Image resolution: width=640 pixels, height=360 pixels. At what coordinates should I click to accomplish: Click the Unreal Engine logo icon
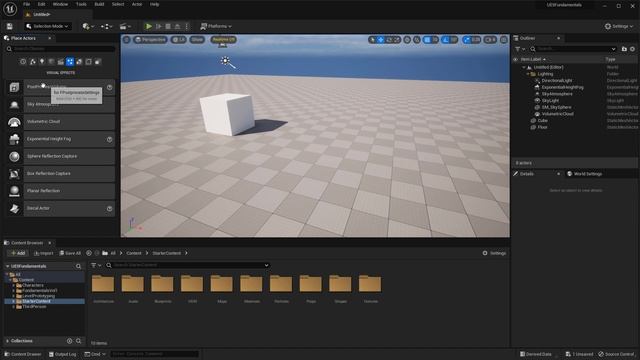point(10,9)
